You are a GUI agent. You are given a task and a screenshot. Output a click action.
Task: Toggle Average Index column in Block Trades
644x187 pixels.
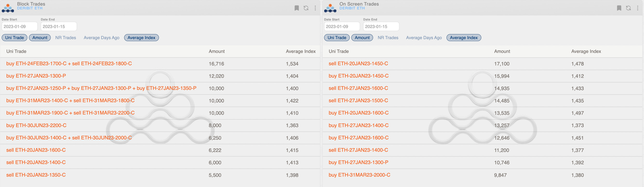pyautogui.click(x=141, y=38)
